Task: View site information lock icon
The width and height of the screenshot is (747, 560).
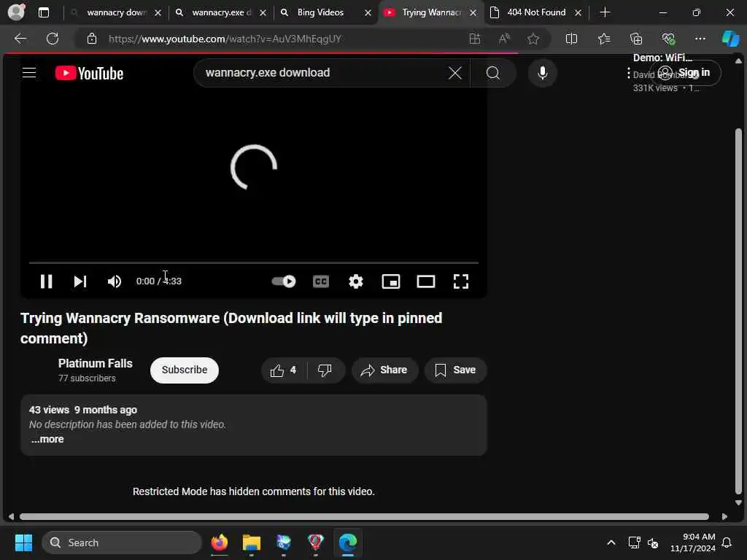Action: point(92,39)
